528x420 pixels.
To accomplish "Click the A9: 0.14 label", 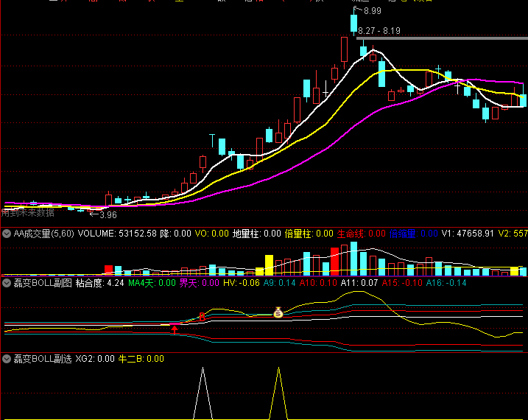I will (280, 283).
